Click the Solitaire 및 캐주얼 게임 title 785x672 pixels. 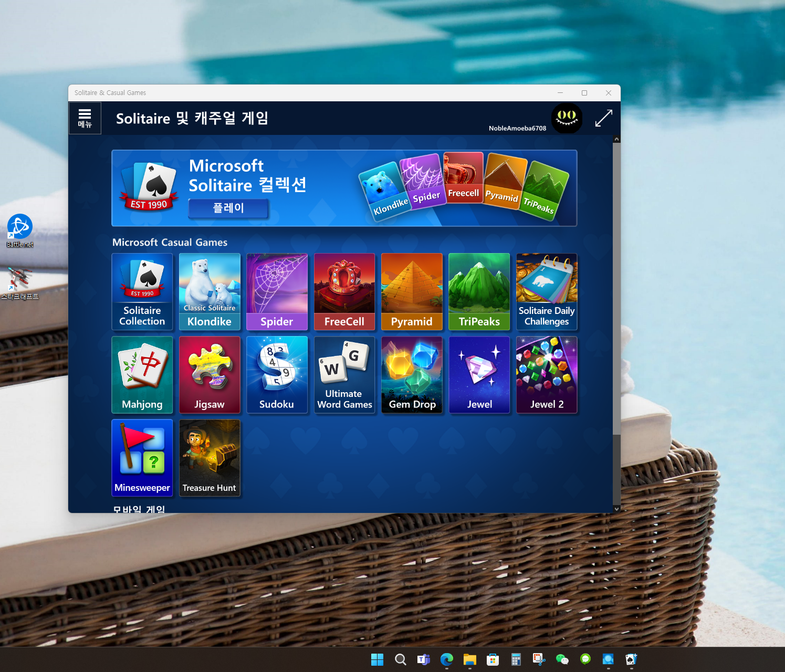pyautogui.click(x=192, y=118)
